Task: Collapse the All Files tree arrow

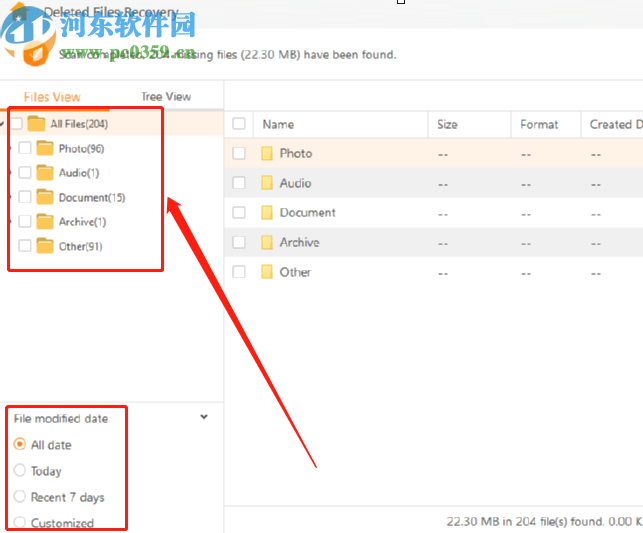Action: (x=2, y=123)
